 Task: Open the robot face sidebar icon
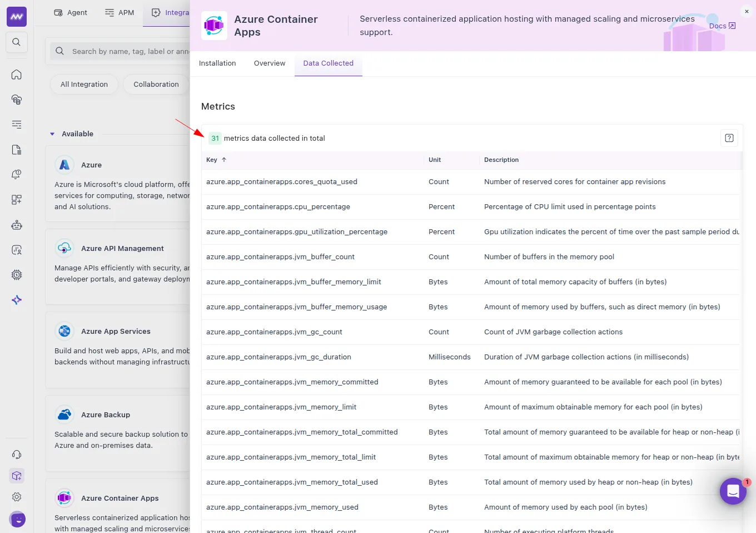coord(17,225)
